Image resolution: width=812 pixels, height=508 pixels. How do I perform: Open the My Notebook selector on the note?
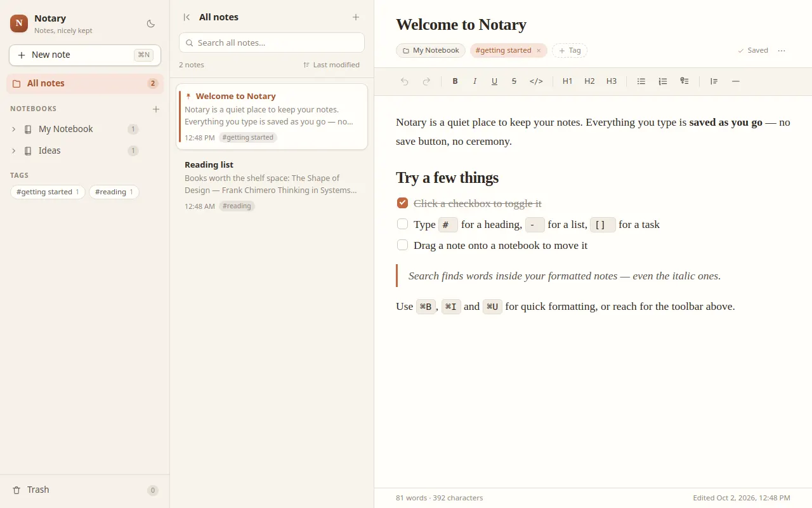click(431, 51)
